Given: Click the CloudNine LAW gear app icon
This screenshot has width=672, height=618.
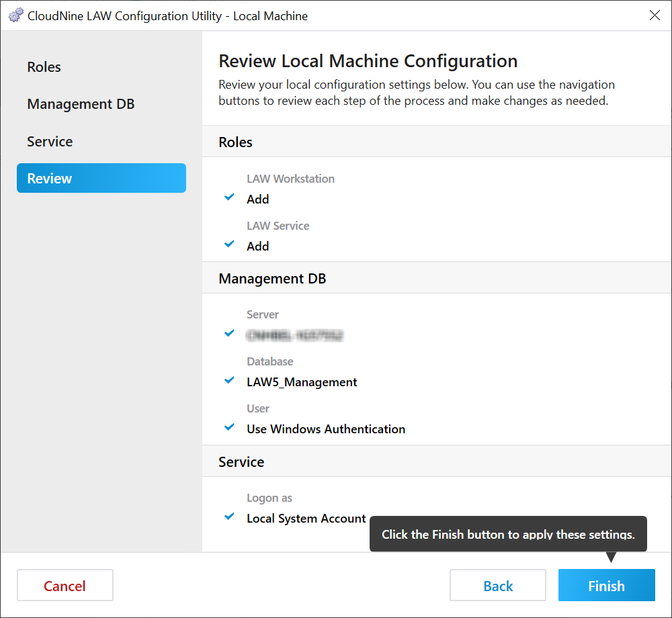Looking at the screenshot, I should (16, 15).
